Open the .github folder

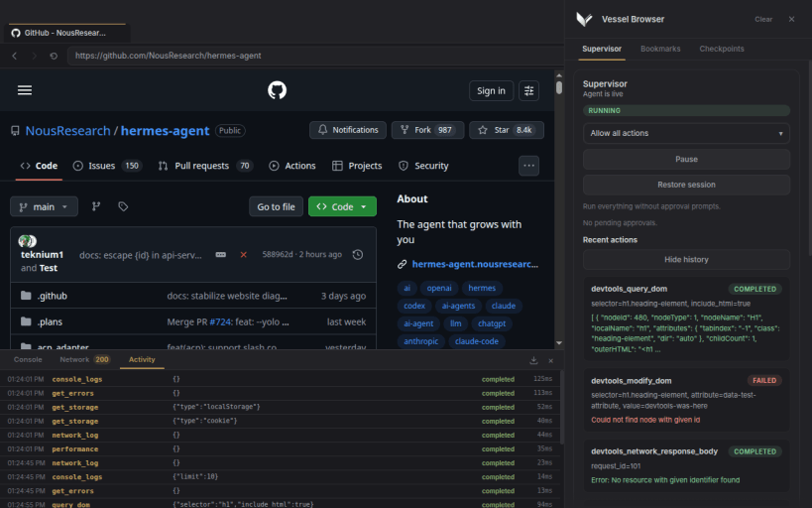click(x=52, y=296)
